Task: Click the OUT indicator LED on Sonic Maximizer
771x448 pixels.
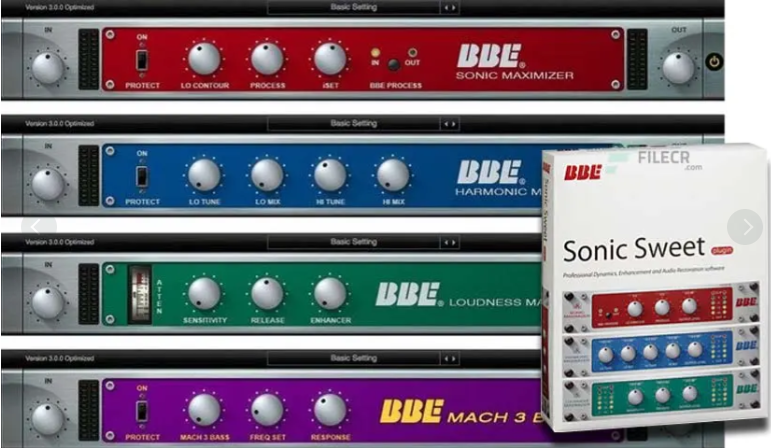Action: (x=413, y=52)
